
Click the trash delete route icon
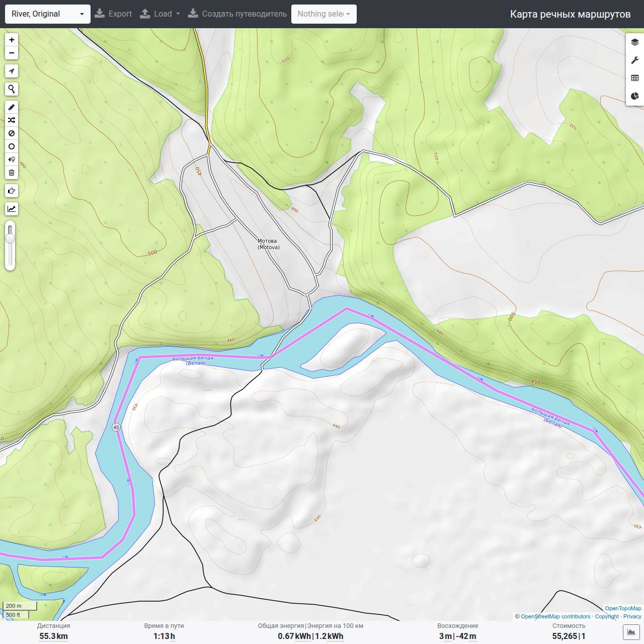click(x=12, y=173)
